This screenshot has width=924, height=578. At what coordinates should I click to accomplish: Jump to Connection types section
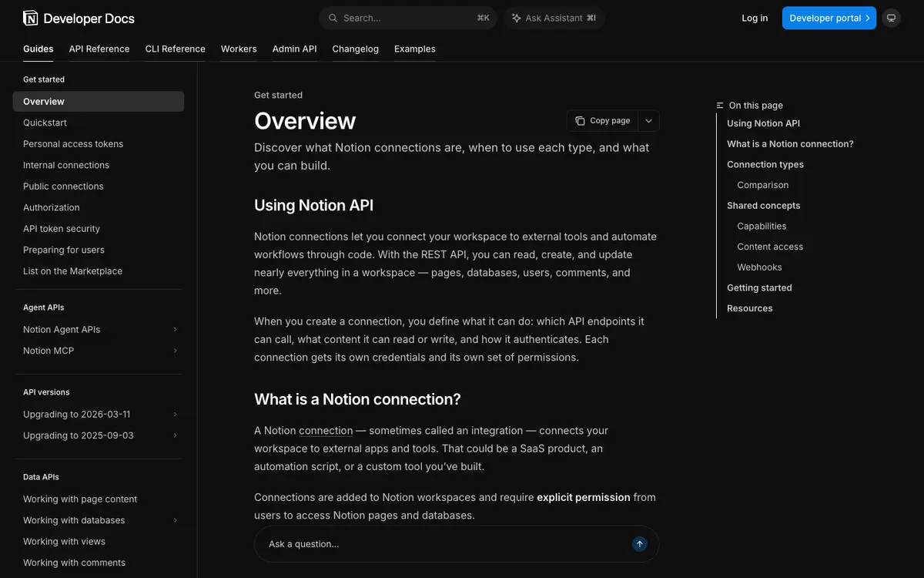click(765, 164)
